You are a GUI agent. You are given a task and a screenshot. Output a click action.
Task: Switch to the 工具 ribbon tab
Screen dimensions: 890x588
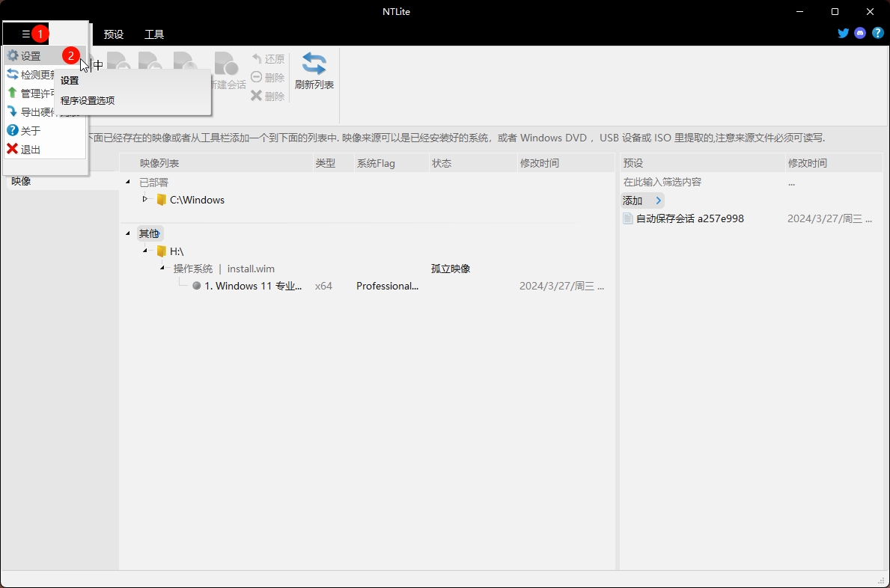153,34
